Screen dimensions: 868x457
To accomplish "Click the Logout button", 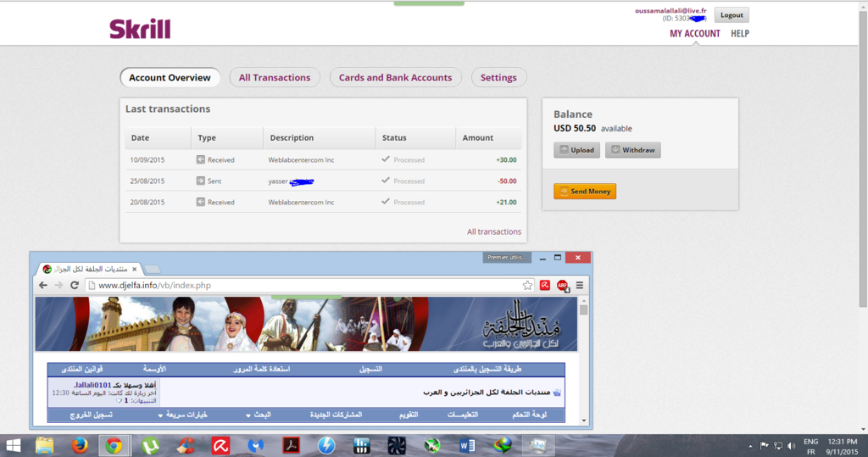I will [x=732, y=15].
